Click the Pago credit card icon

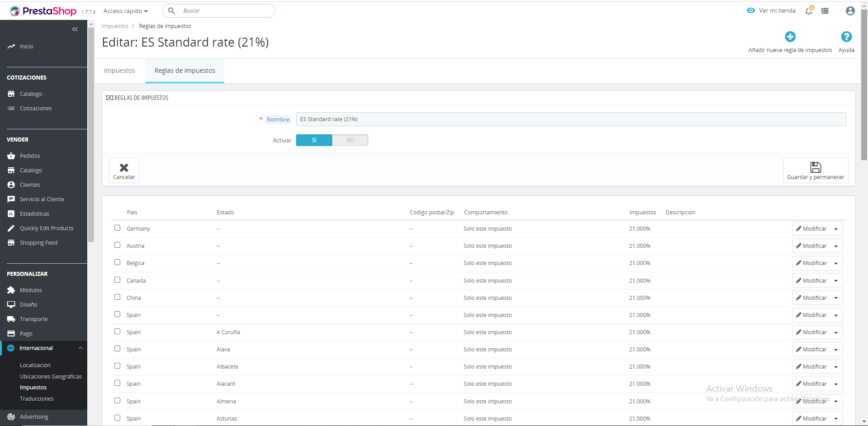11,333
